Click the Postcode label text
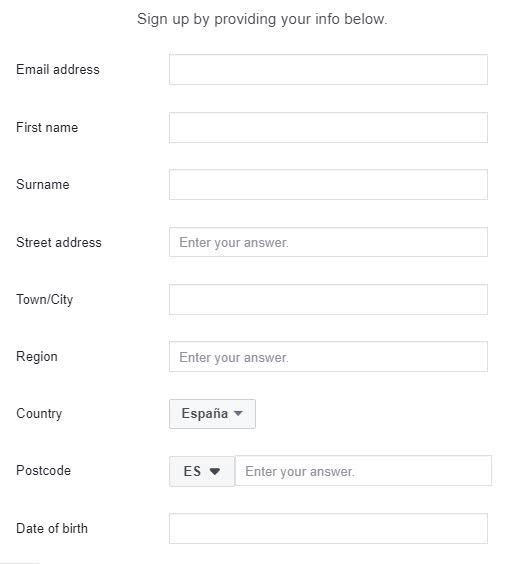The height and width of the screenshot is (564, 509). (44, 470)
